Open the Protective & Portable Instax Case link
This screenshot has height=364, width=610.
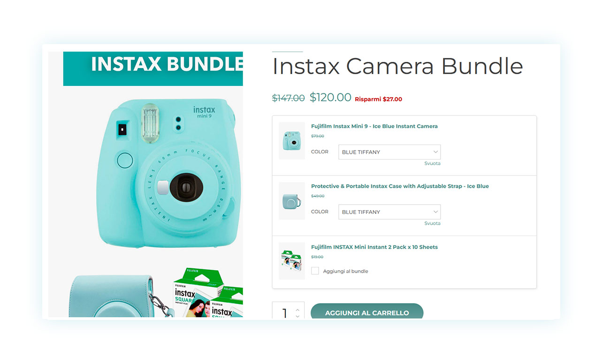point(400,186)
